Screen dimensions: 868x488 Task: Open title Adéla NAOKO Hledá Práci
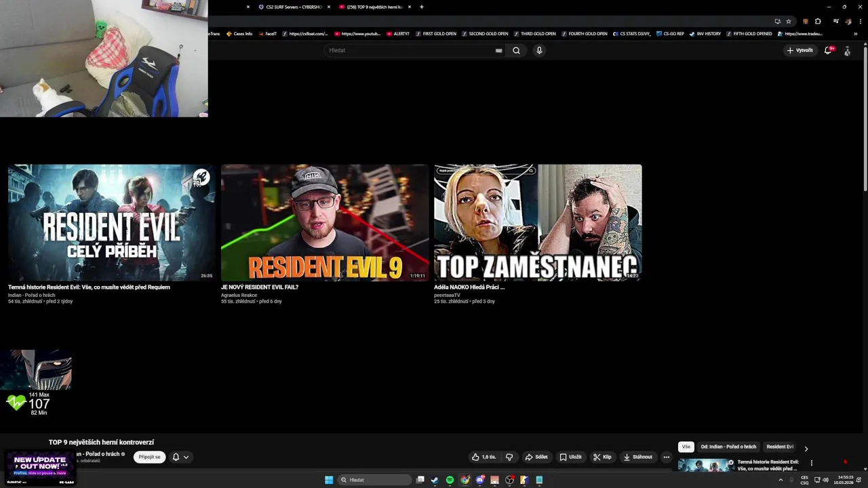click(x=469, y=287)
